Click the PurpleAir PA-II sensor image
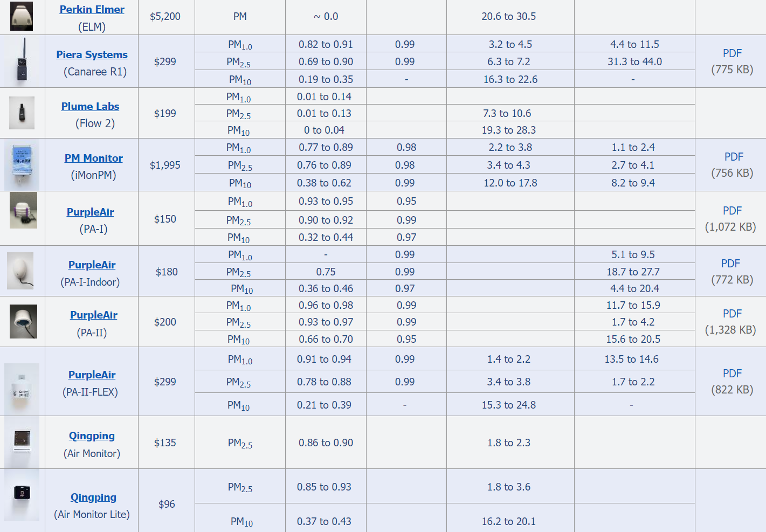The width and height of the screenshot is (766, 532). coord(23,321)
